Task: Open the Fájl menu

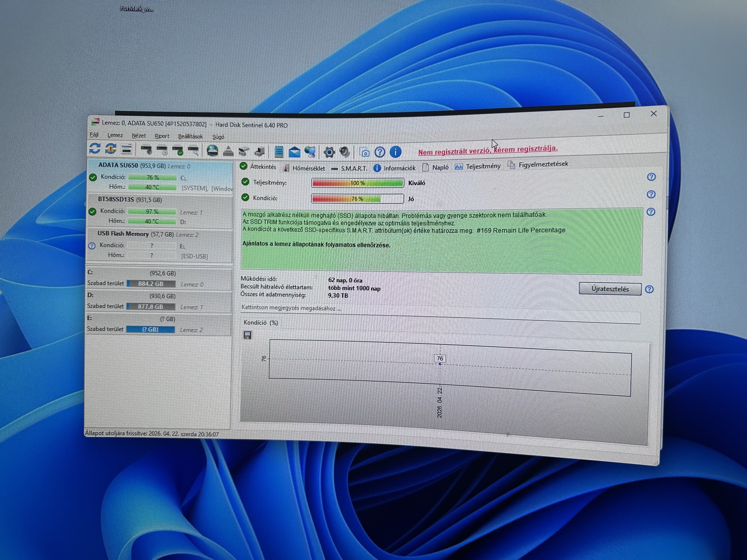Action: click(x=94, y=134)
